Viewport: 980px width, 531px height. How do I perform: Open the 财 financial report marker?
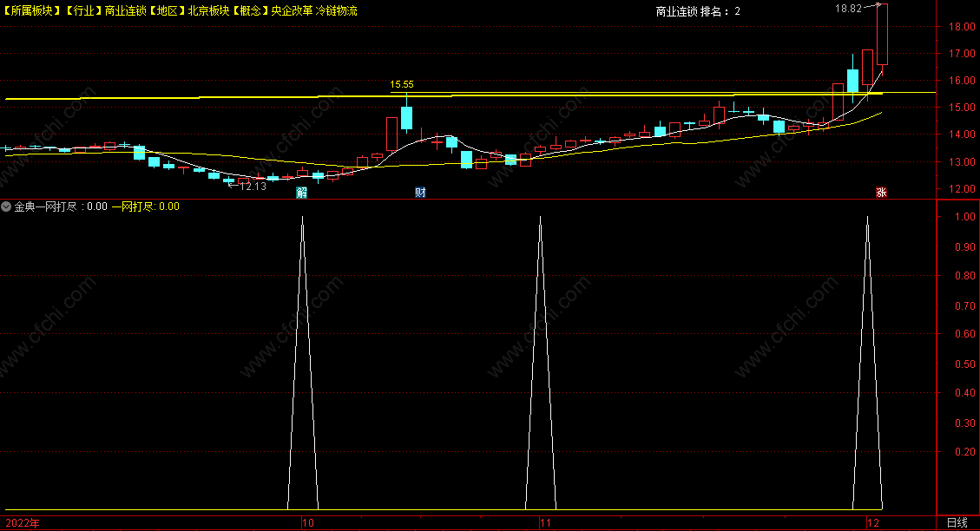pos(420,193)
